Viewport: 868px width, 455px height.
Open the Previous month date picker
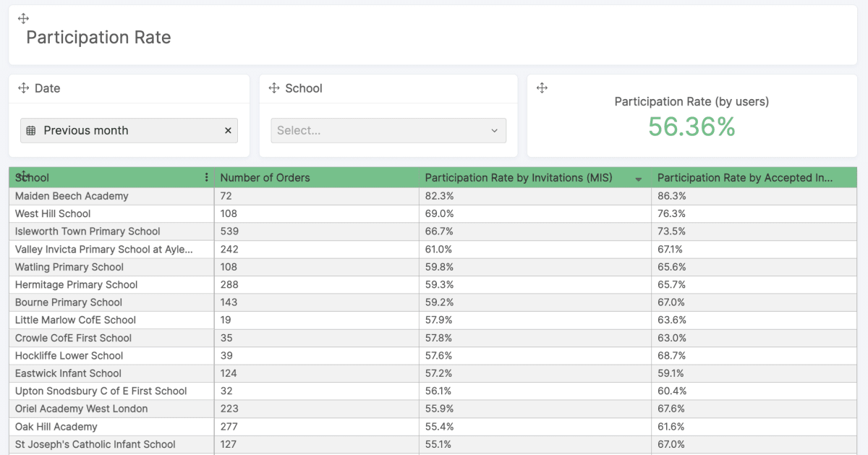point(123,131)
